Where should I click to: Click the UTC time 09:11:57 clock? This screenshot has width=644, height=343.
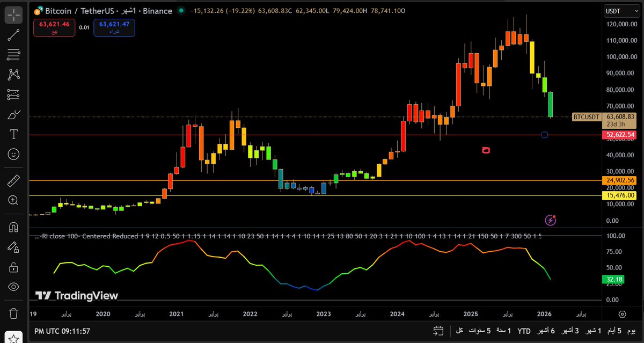[62, 331]
